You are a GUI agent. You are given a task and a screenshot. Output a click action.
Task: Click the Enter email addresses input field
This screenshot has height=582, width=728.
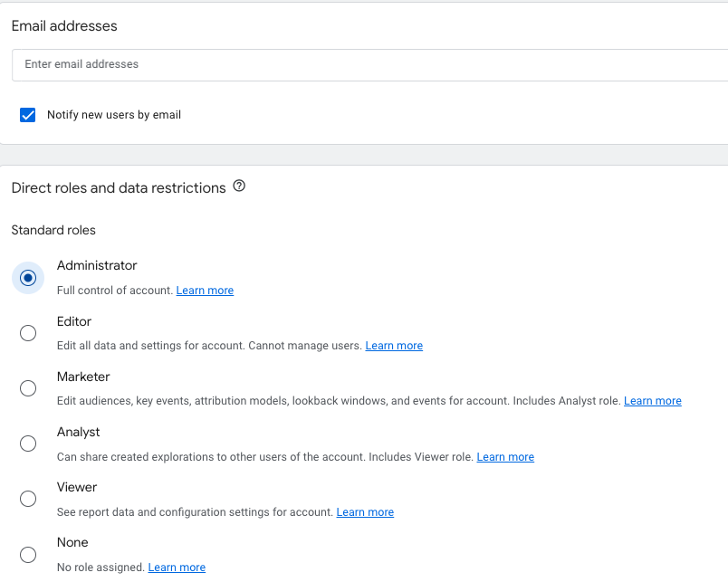[369, 65]
